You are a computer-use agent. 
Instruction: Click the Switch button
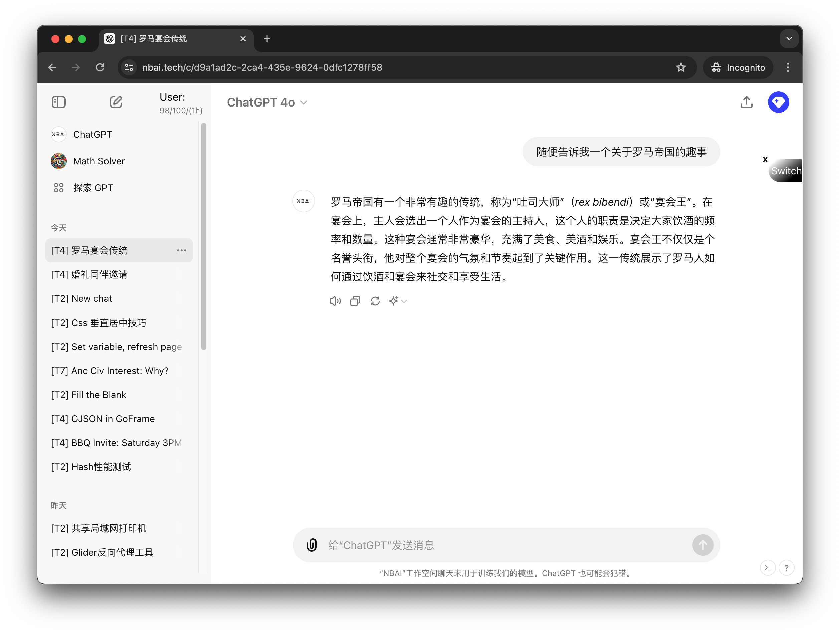click(785, 171)
